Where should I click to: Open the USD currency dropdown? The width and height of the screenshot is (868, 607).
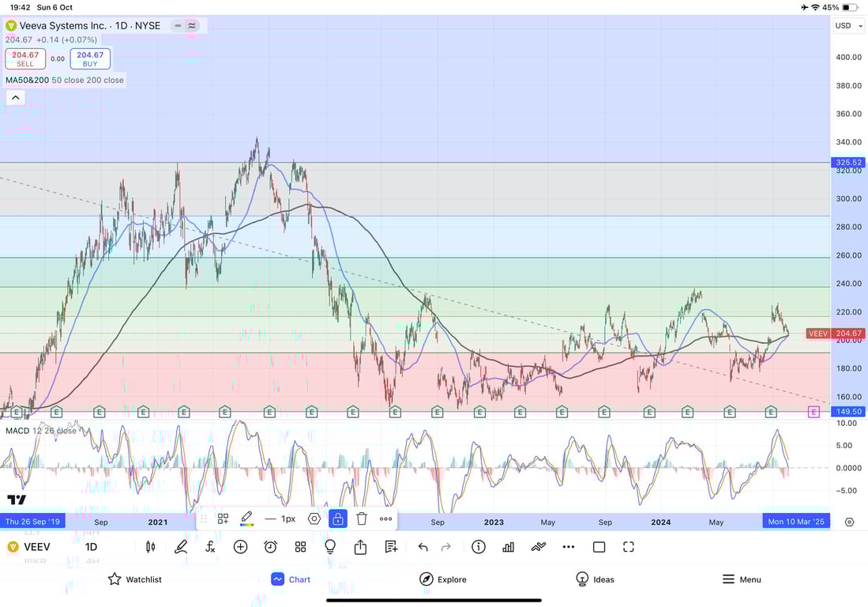click(848, 25)
